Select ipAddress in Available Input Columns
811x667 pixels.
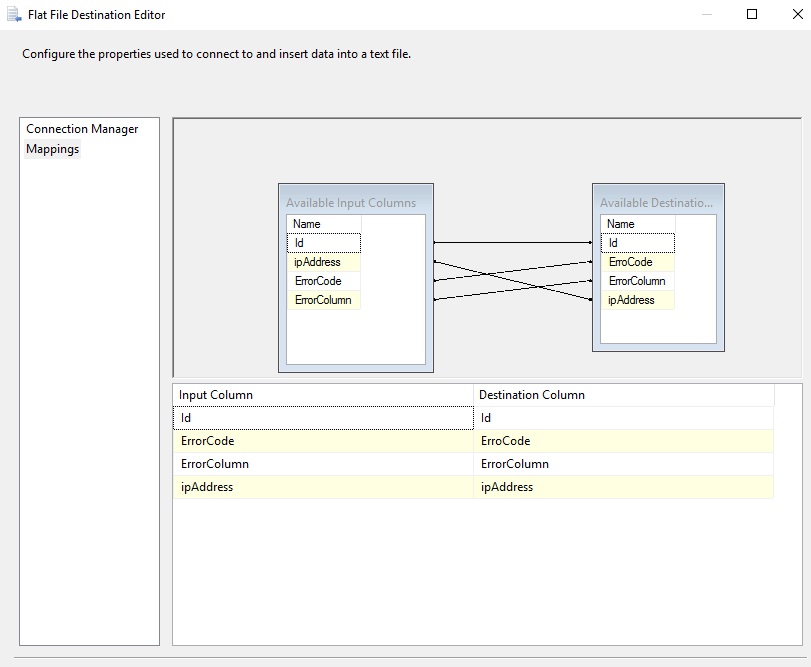324,262
